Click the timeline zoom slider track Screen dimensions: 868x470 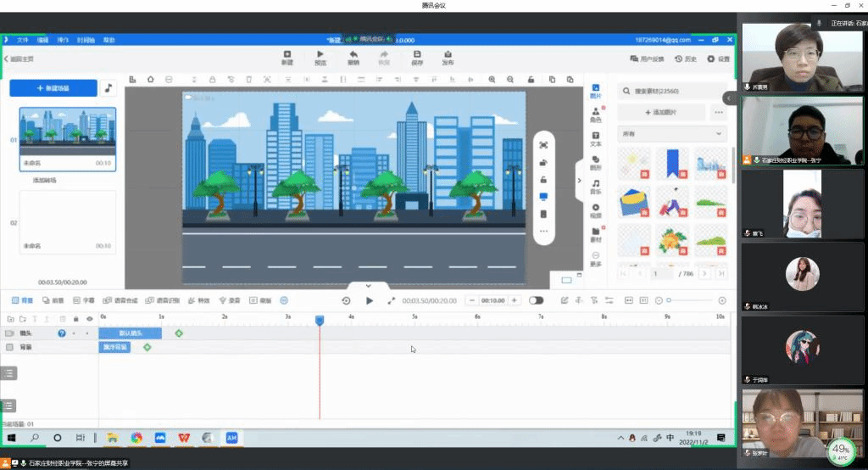(690, 300)
